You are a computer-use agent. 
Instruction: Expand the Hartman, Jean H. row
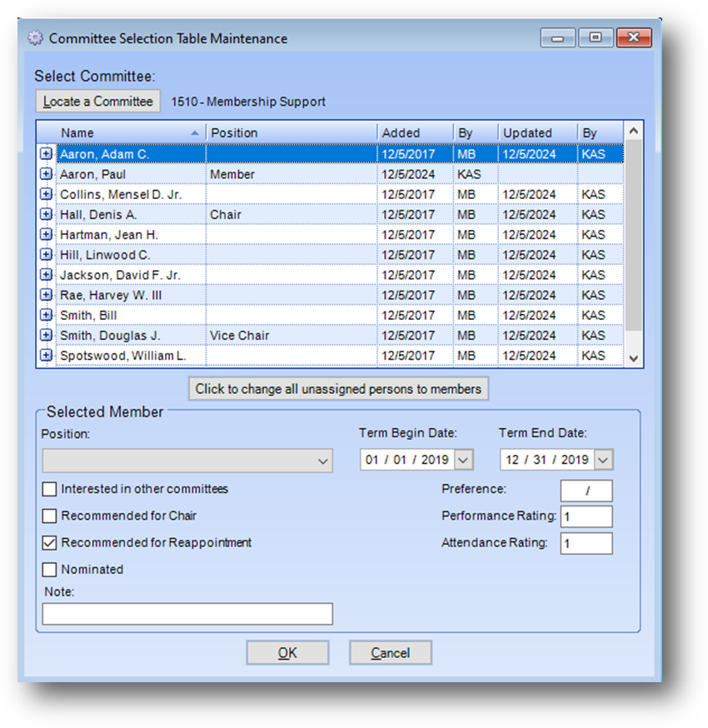coord(46,234)
